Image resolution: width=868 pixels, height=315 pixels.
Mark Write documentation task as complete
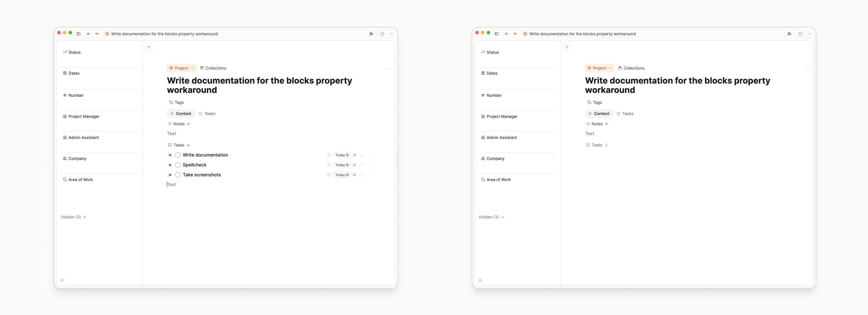178,155
